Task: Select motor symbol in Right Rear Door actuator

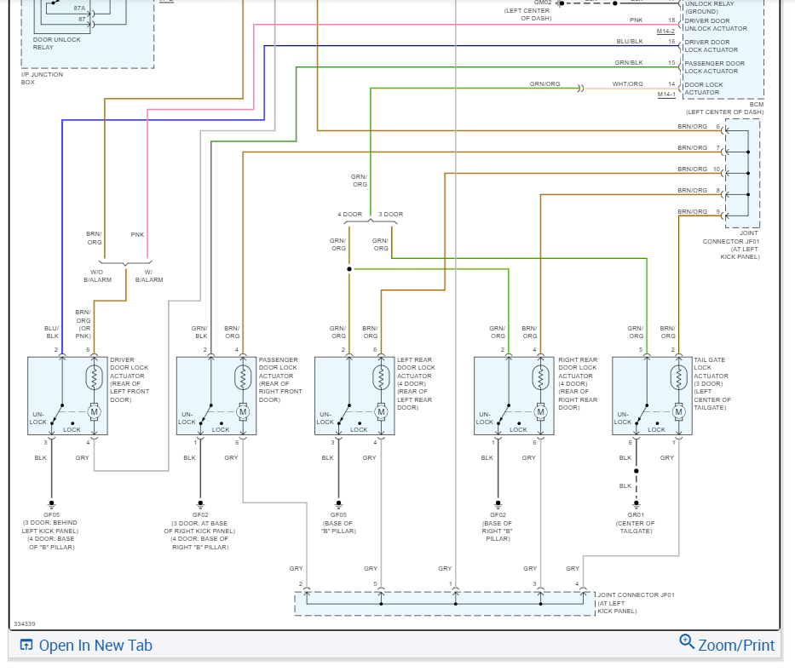Action: pyautogui.click(x=540, y=412)
